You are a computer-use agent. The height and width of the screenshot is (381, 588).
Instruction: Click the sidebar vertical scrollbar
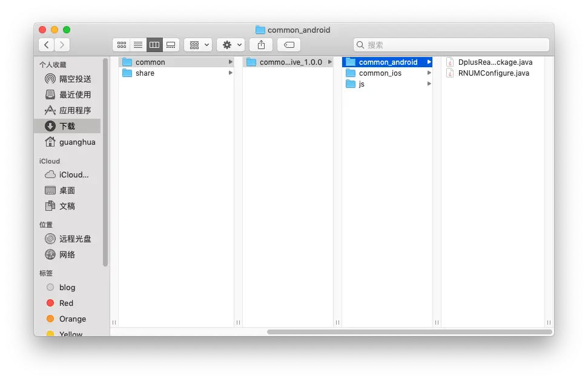[105, 162]
